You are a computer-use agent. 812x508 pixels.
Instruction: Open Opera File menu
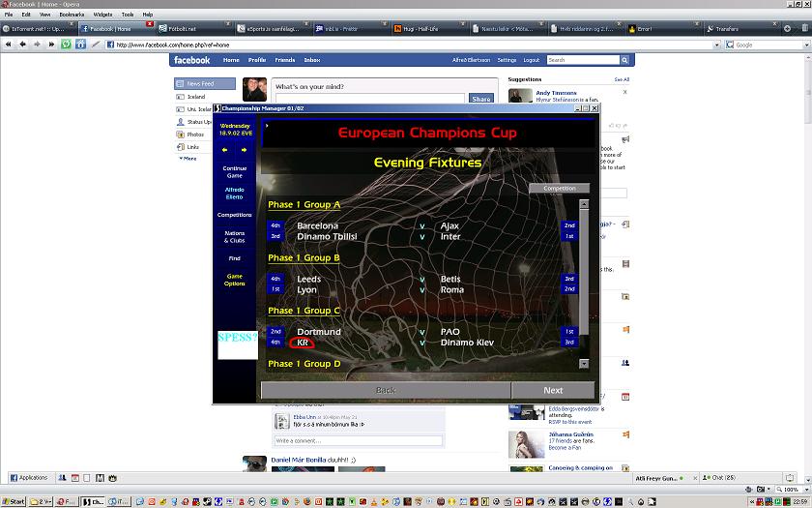pyautogui.click(x=9, y=15)
